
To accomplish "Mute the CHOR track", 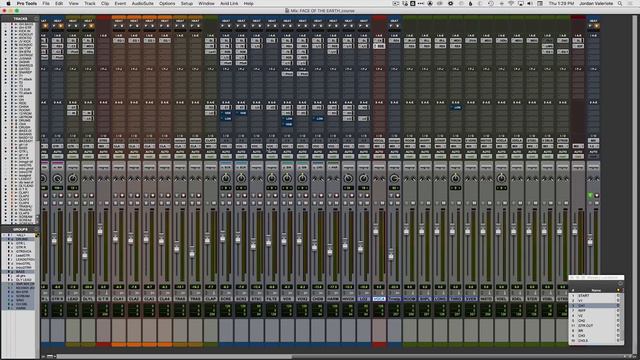I will pos(321,203).
